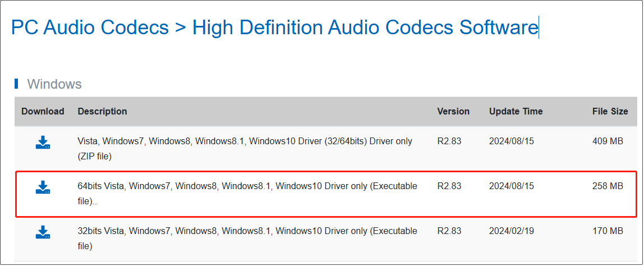Click the Version column header

[x=453, y=111]
